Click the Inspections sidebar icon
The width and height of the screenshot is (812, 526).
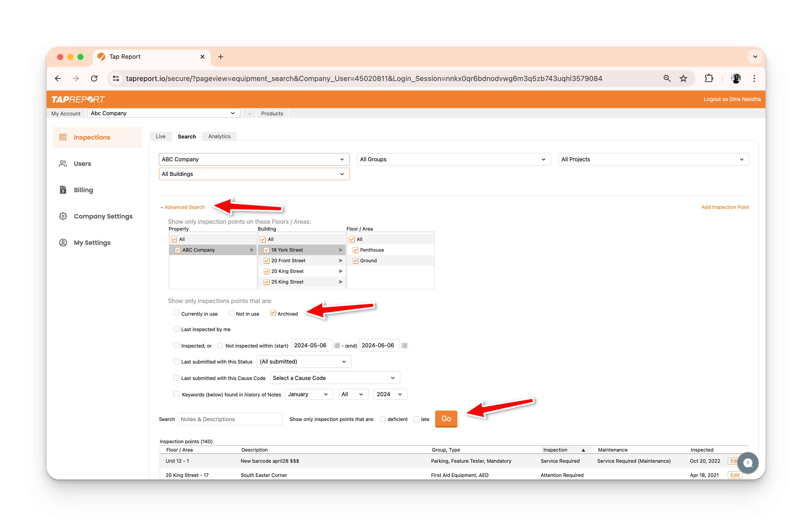pyautogui.click(x=63, y=137)
